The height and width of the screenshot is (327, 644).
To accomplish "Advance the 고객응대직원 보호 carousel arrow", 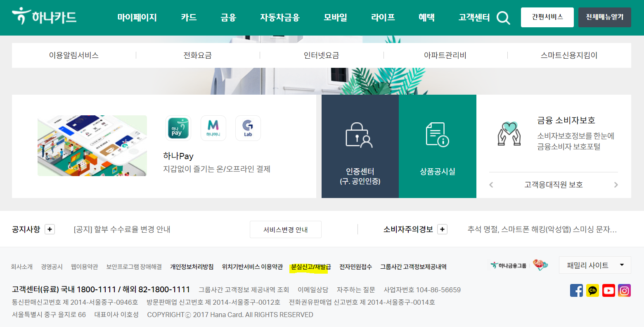I will coord(616,185).
